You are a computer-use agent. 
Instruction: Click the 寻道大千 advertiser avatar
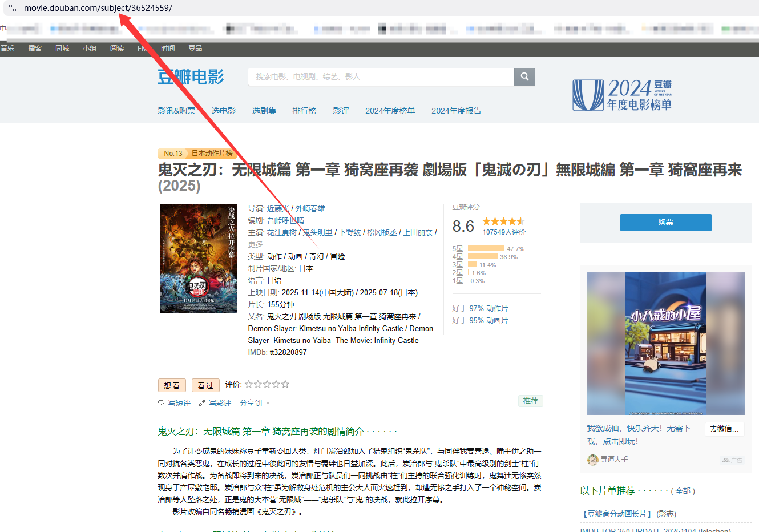pos(593,460)
